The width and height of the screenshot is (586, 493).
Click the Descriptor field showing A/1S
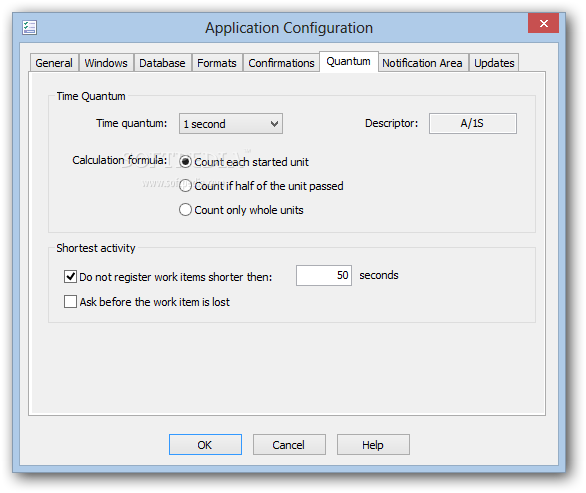tap(473, 123)
